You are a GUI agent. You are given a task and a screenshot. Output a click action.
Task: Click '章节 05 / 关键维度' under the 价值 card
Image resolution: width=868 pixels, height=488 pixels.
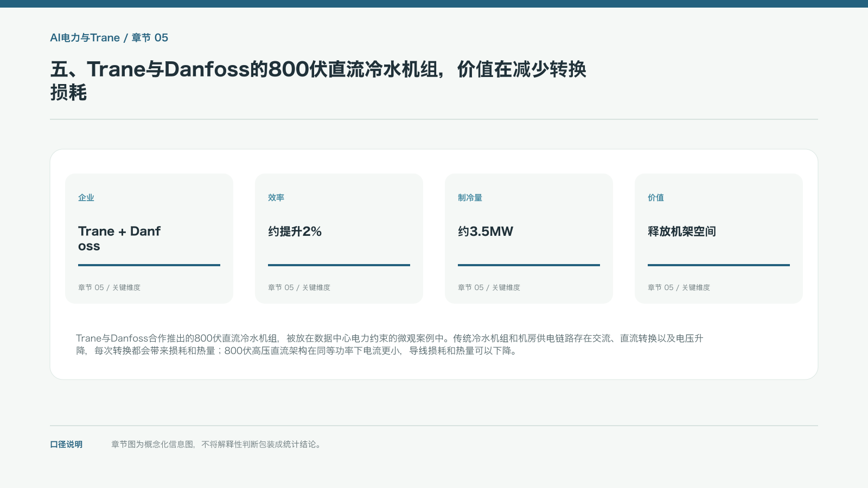[x=679, y=287]
